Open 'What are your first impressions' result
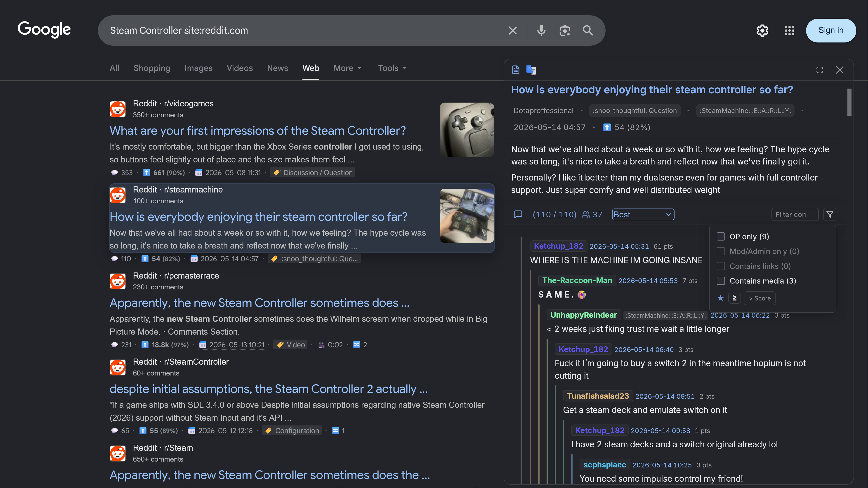This screenshot has height=488, width=868. pyautogui.click(x=258, y=131)
